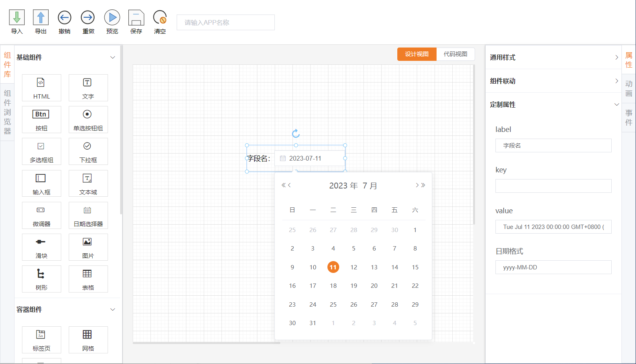Select the 单选按钮组 radio group component
The image size is (636, 364).
[x=88, y=119]
